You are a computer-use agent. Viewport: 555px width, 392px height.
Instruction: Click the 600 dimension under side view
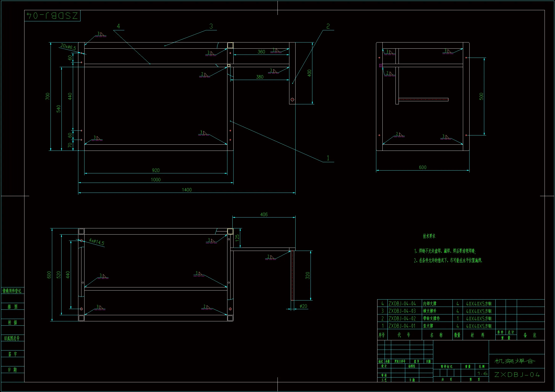(423, 167)
